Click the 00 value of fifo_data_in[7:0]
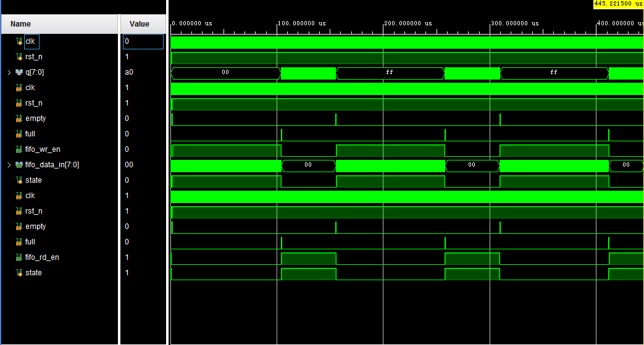Screen dimensions: 644x345 (x=129, y=165)
